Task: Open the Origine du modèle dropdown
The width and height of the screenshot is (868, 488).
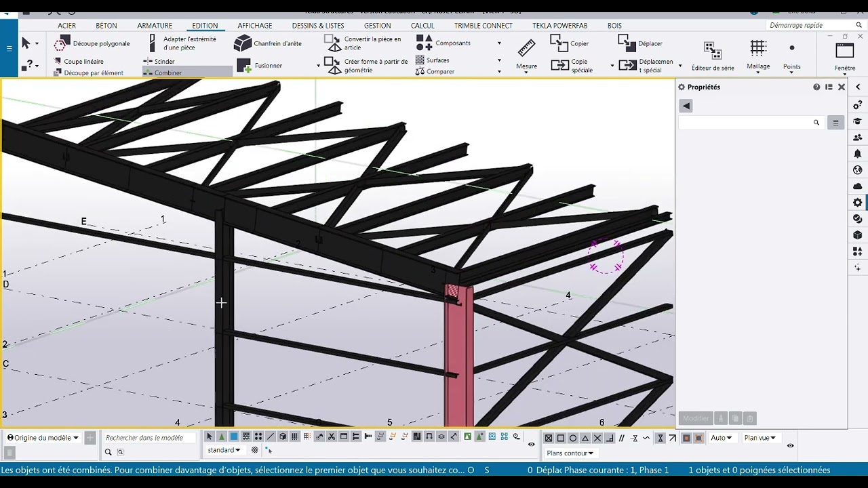Action: 43,438
